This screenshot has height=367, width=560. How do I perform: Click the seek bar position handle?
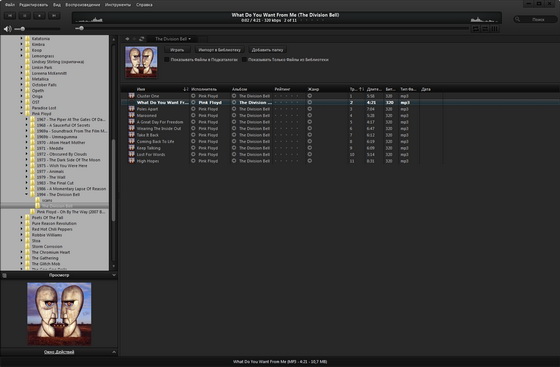point(81,28)
